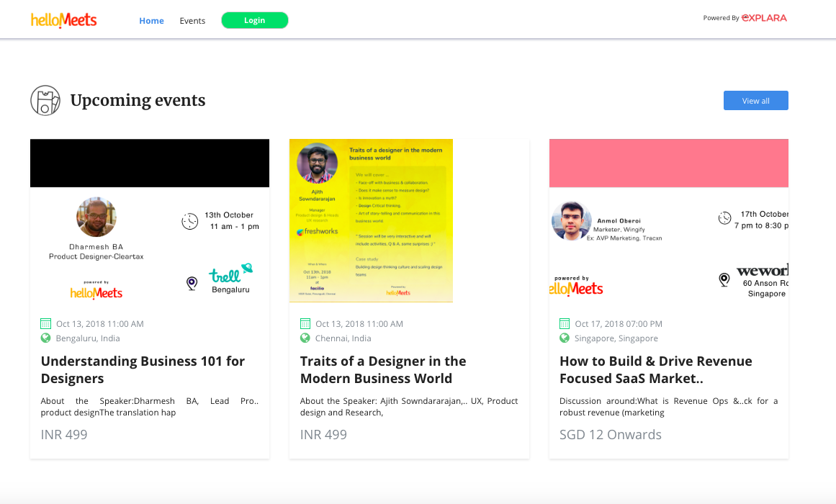The width and height of the screenshot is (836, 504).
Task: Click the Oct 17, 2018 07:00 PM date text
Action: pyautogui.click(x=619, y=324)
